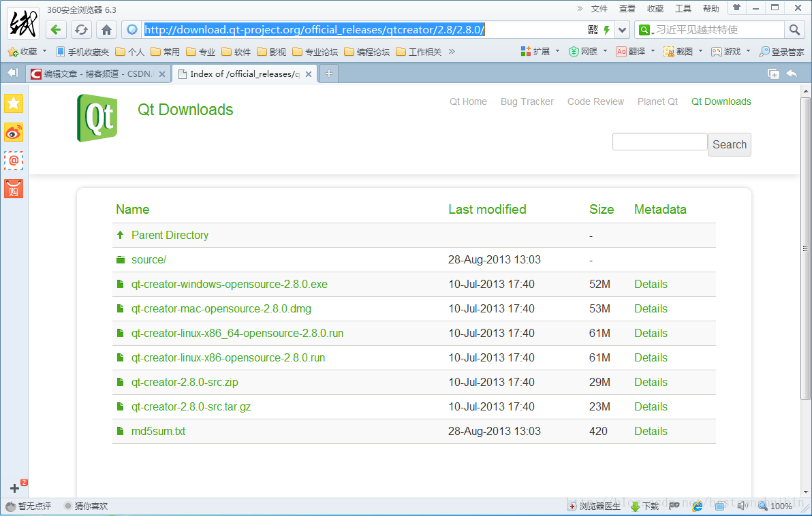Open the 网银 online banking tool
This screenshot has width=812, height=516.
point(583,51)
